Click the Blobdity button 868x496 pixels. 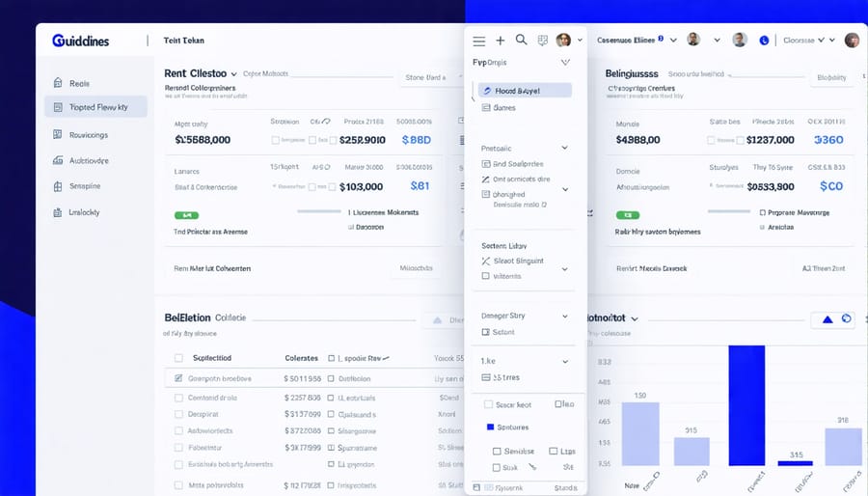(831, 77)
